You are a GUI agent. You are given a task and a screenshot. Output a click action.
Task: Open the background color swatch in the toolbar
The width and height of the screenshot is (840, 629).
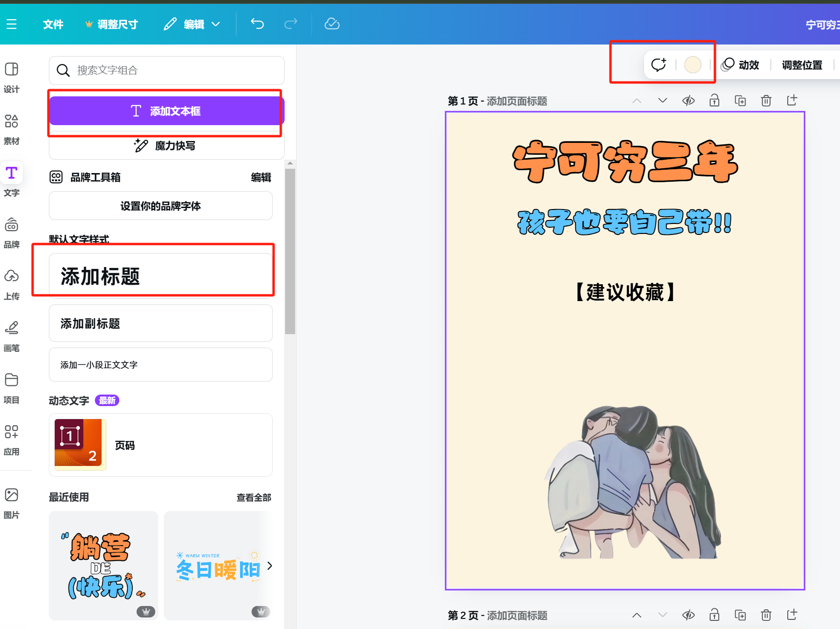pos(692,65)
